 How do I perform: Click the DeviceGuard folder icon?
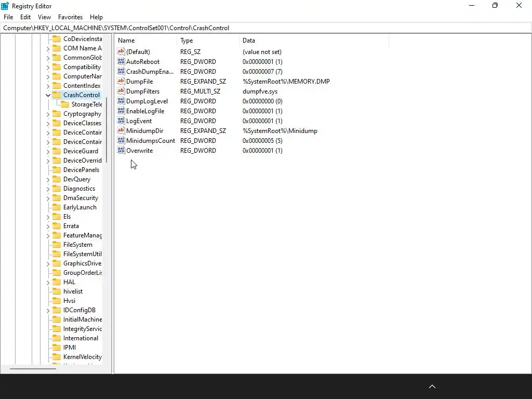[57, 151]
